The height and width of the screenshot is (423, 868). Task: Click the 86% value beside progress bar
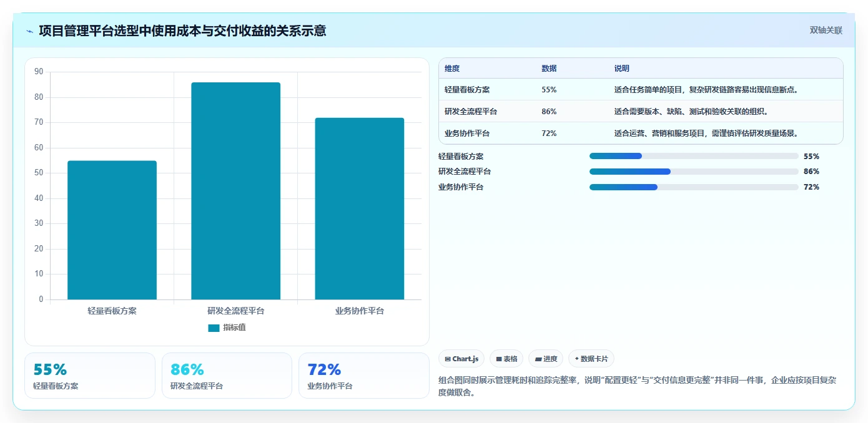811,172
